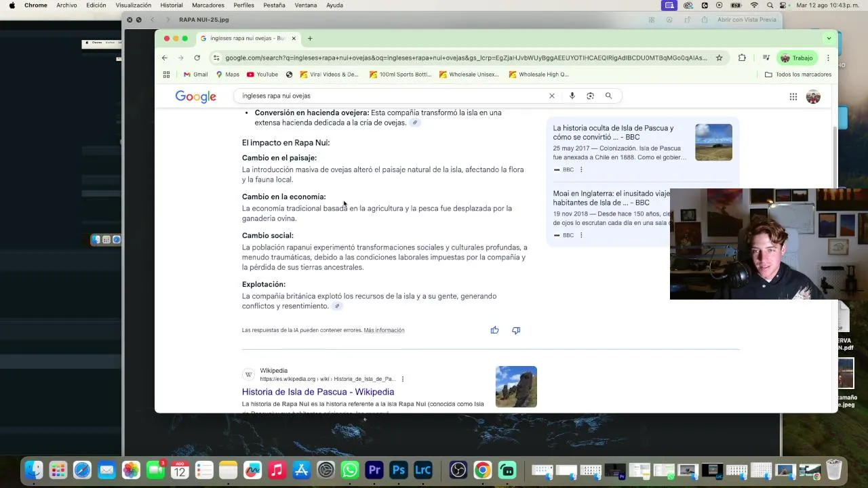Image resolution: width=868 pixels, height=488 pixels.
Task: Open BBC 'La historia oculta de Isla de Pascua'
Action: (614, 132)
